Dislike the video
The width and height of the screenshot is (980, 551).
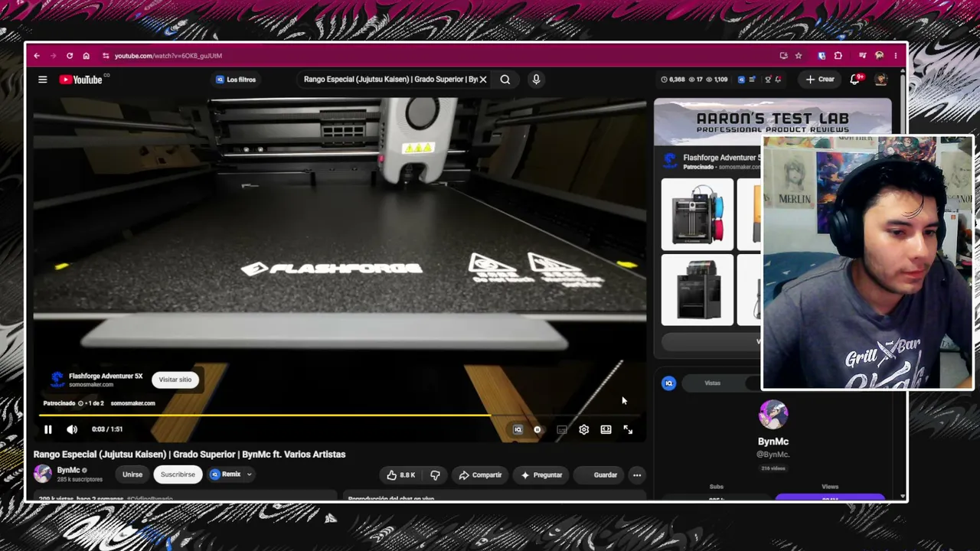click(x=435, y=475)
